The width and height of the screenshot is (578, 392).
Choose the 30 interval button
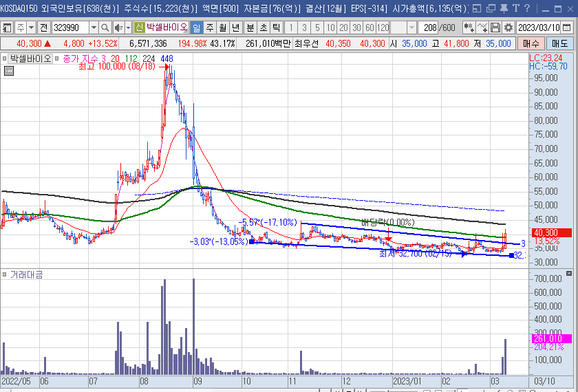(356, 28)
